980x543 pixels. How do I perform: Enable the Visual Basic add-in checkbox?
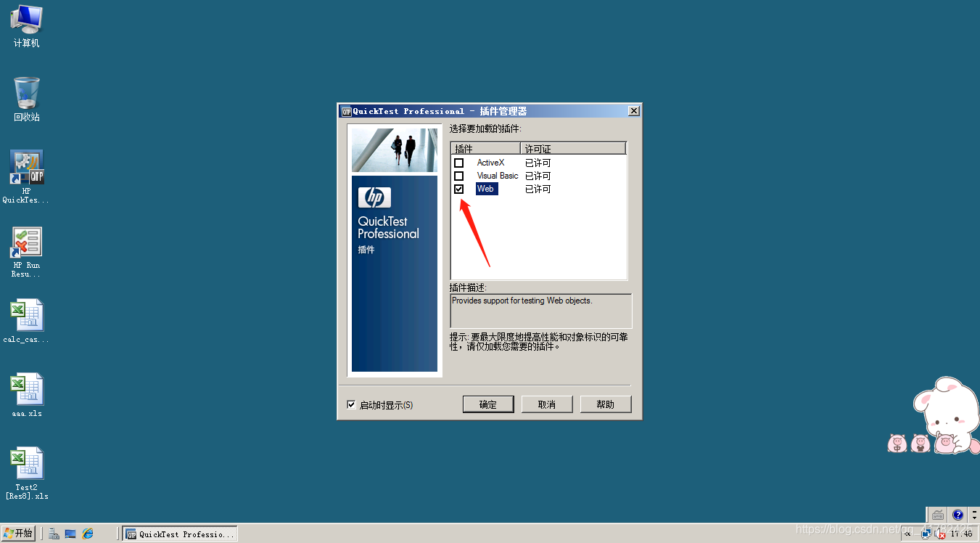click(458, 176)
